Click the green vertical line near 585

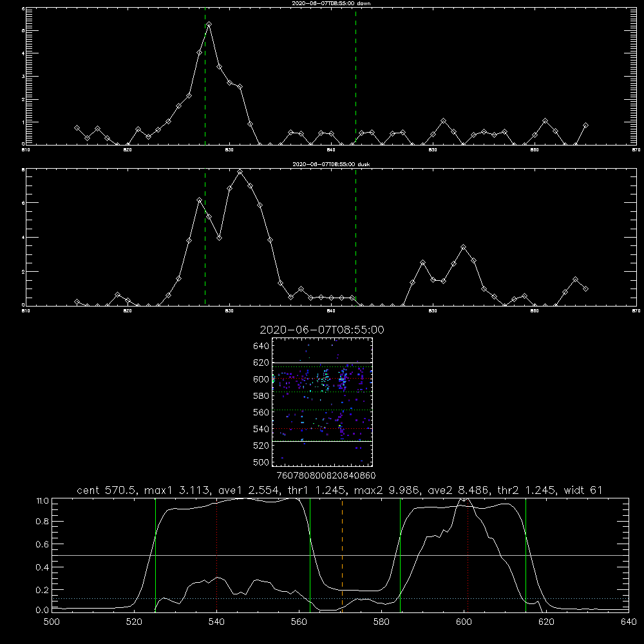400,555
